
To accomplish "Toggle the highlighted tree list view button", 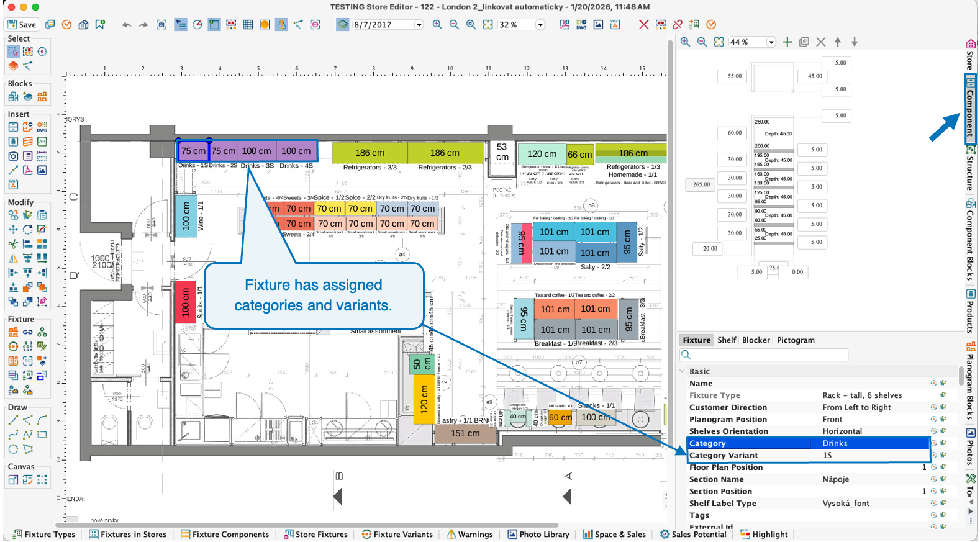I will click(x=181, y=25).
